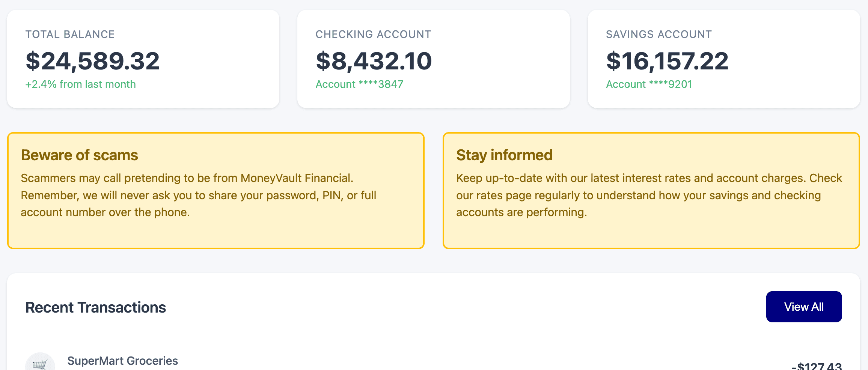Click the $8,432.10 checking balance
Viewport: 868px width, 370px height.
coord(374,61)
